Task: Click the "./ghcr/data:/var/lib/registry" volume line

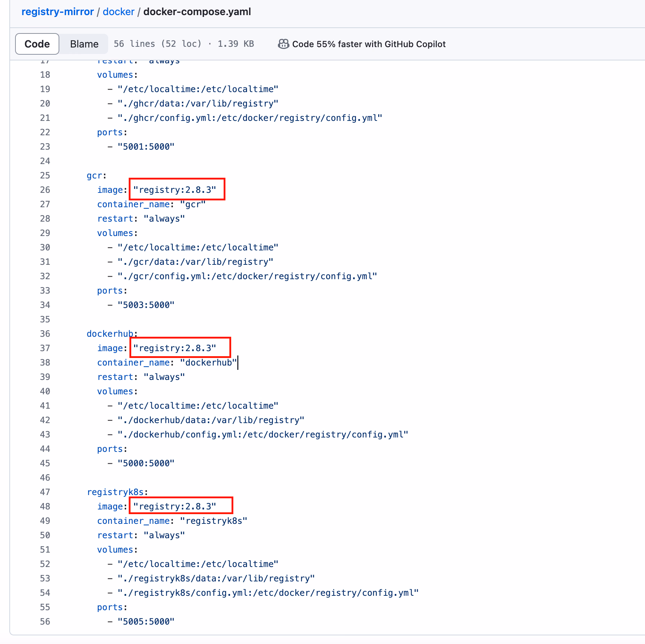Action: pyautogui.click(x=198, y=104)
